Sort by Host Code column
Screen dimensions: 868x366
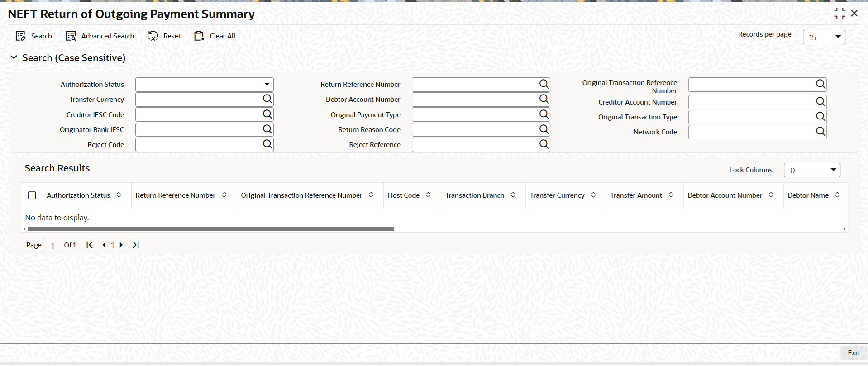tap(428, 195)
